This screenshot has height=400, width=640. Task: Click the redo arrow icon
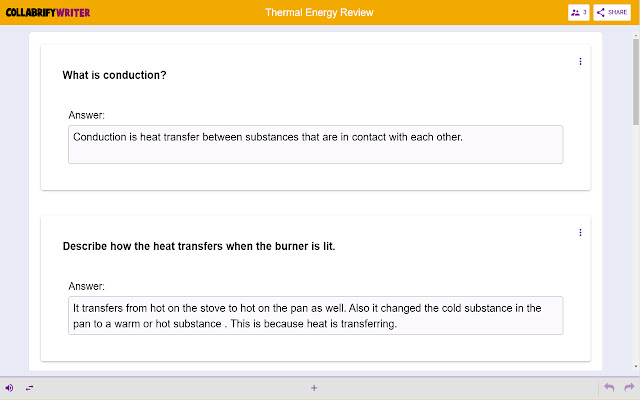pos(629,388)
